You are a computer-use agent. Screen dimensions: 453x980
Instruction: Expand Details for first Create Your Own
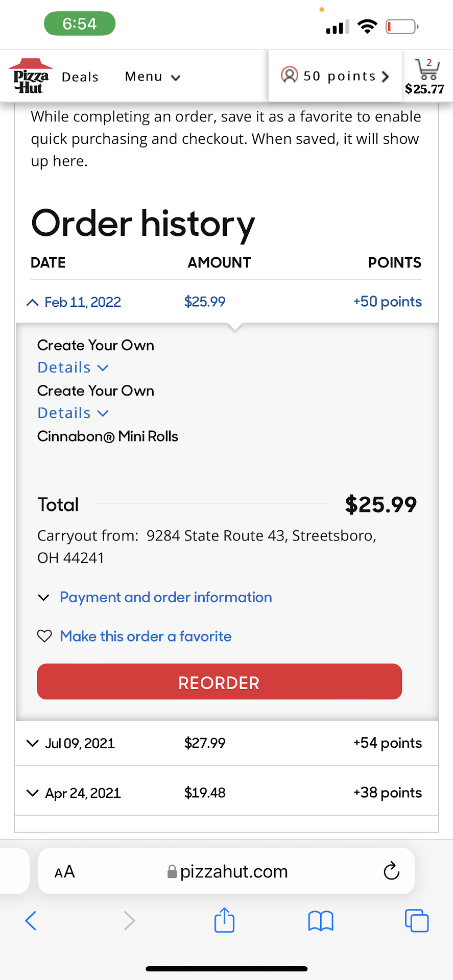(x=73, y=367)
